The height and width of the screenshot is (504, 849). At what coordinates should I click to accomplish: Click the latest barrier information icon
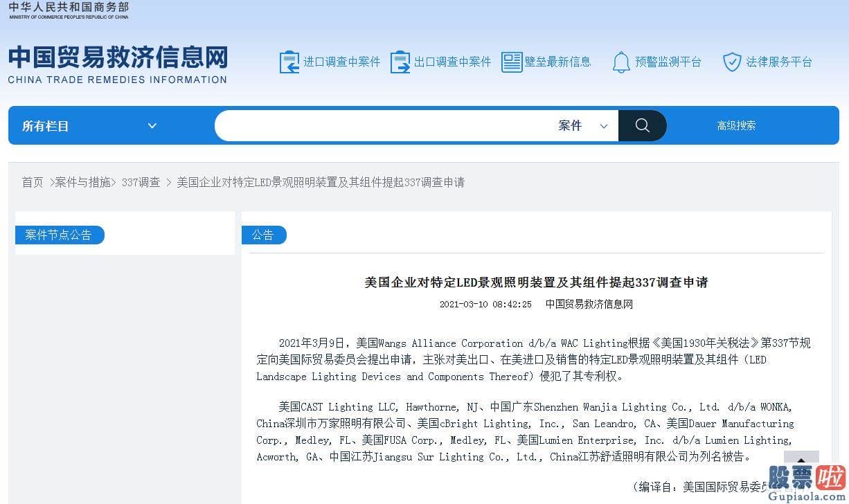point(512,62)
